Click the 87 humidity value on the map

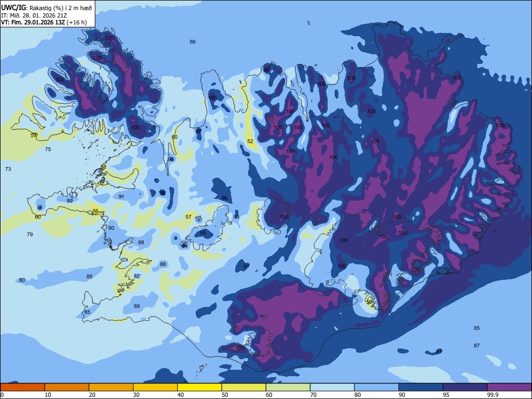point(477,345)
